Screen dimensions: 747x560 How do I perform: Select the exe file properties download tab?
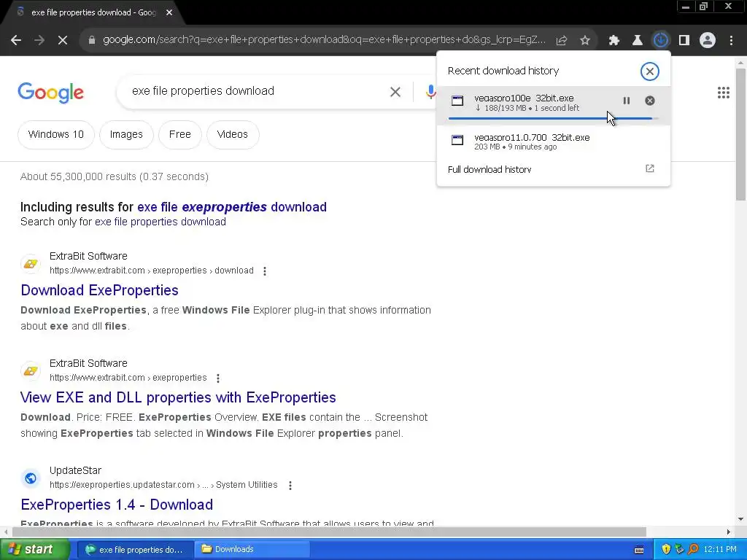pos(93,13)
